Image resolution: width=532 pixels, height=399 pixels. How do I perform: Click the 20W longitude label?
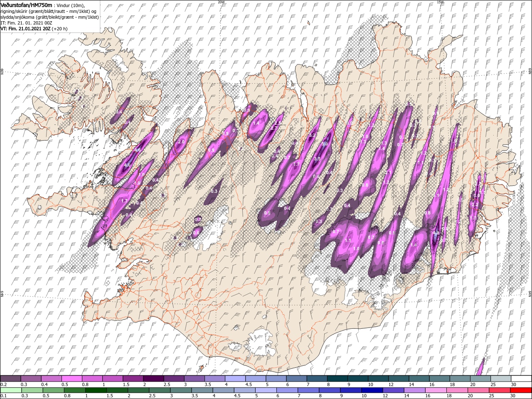point(221,2)
